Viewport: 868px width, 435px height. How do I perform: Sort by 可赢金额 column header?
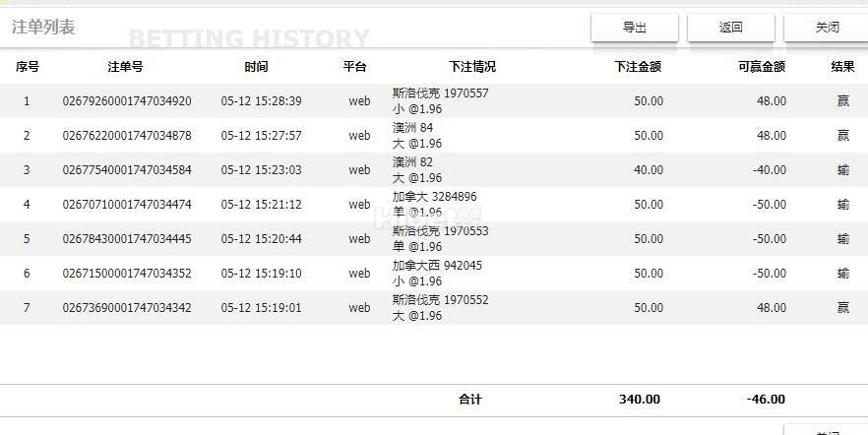coord(761,67)
